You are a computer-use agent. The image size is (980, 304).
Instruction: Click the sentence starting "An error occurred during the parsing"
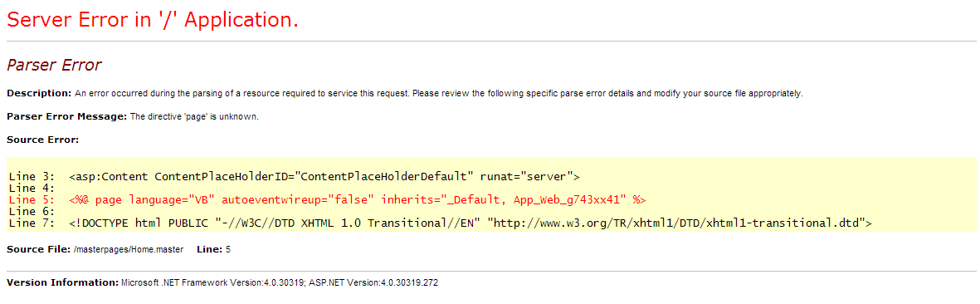(439, 93)
